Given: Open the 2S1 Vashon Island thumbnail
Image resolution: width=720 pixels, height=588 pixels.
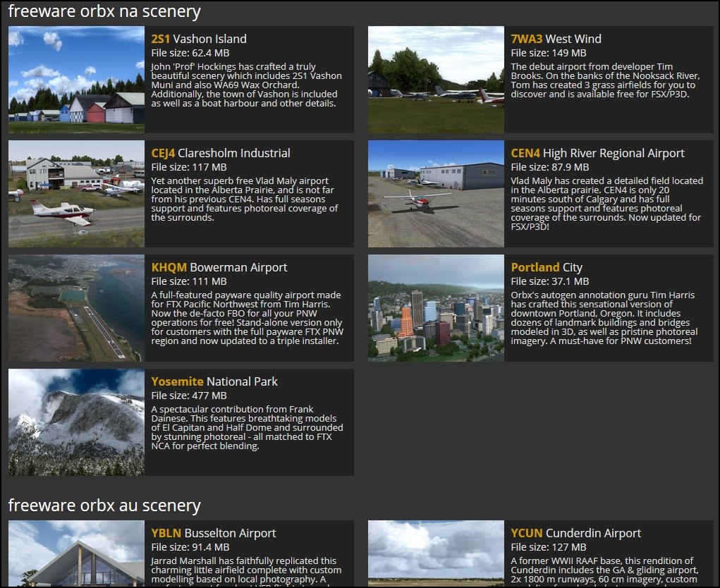Looking at the screenshot, I should point(76,80).
